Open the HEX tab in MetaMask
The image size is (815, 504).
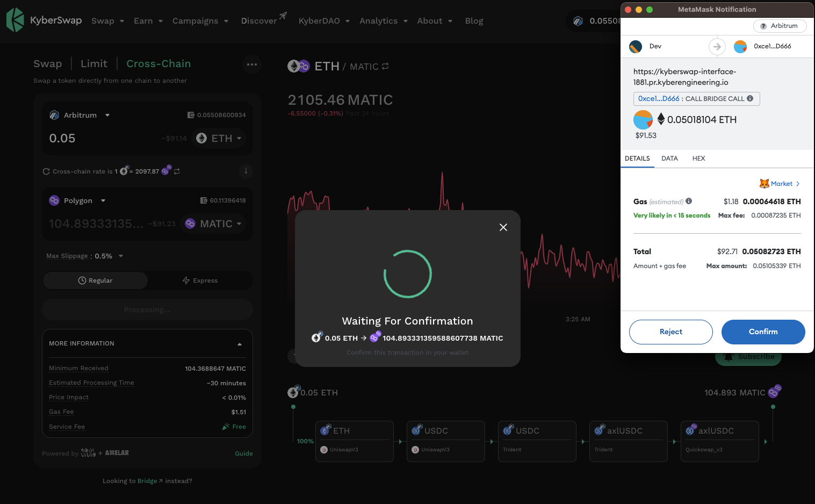(698, 159)
